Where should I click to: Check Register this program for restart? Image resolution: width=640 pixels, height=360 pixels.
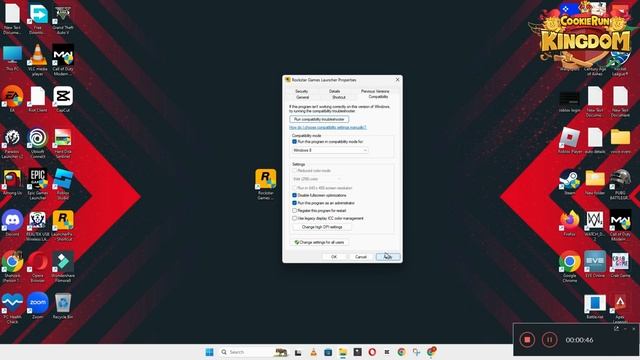pos(294,211)
